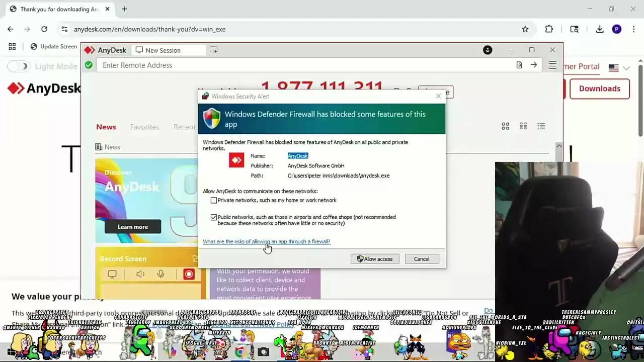Click the monitor icon in Record Screen
The height and width of the screenshot is (362, 644).
[x=112, y=274]
